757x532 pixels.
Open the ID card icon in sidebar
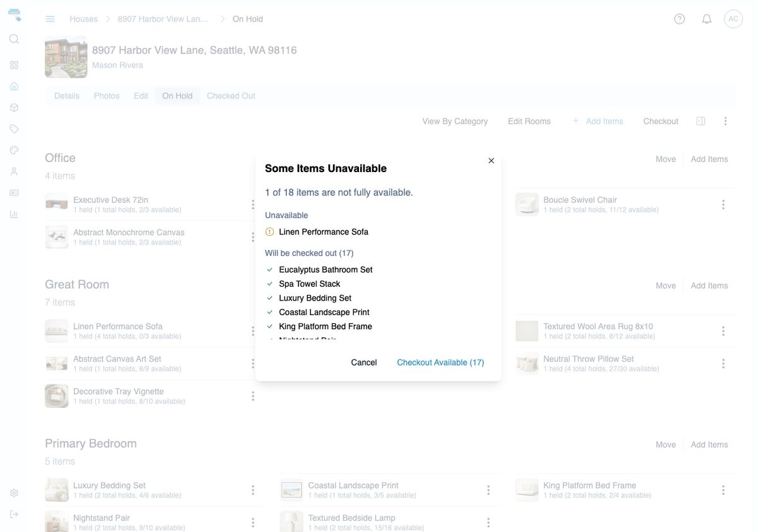point(14,193)
